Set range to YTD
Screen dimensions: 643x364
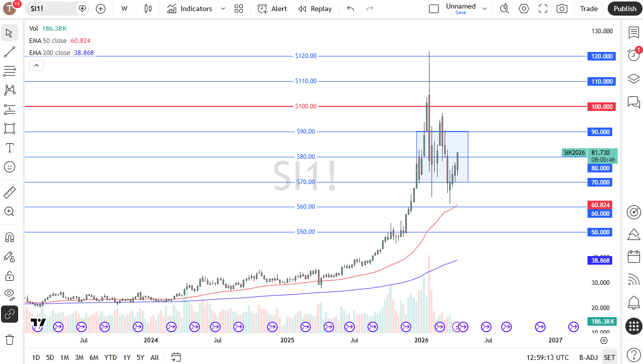click(x=111, y=357)
